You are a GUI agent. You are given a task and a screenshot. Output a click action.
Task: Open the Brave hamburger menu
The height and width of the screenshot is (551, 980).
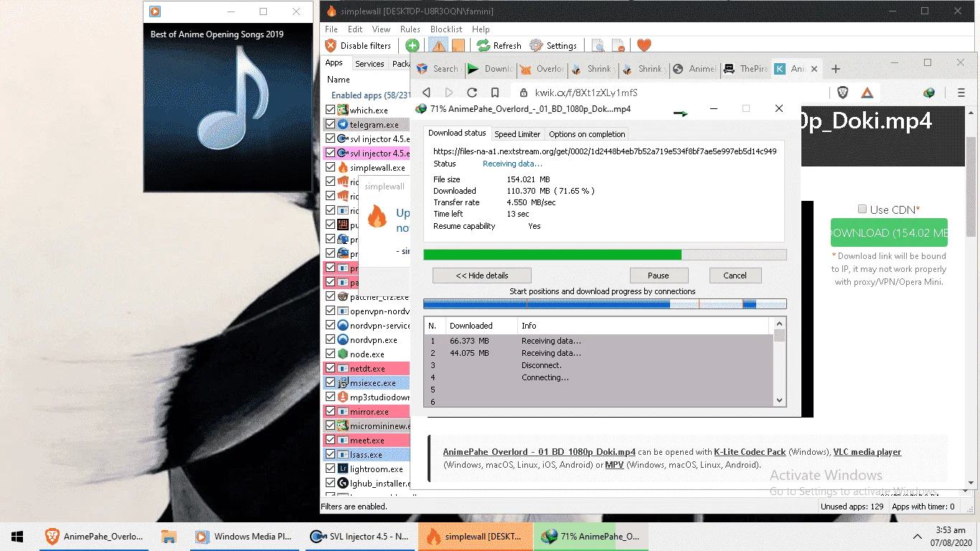[x=961, y=93]
